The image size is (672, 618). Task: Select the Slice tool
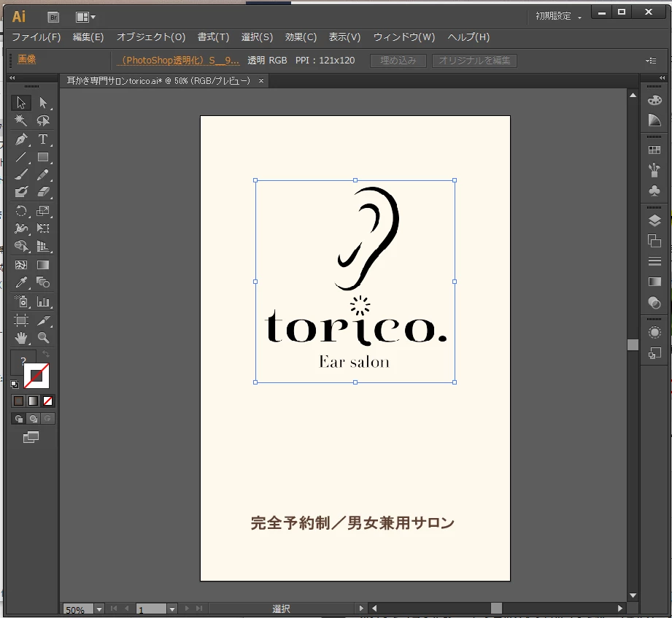(x=43, y=320)
